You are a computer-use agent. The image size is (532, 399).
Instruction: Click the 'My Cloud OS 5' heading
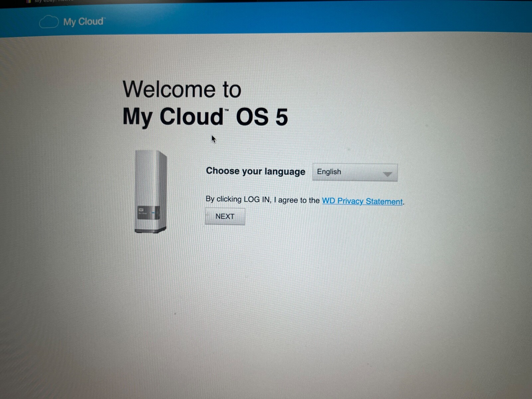point(205,117)
